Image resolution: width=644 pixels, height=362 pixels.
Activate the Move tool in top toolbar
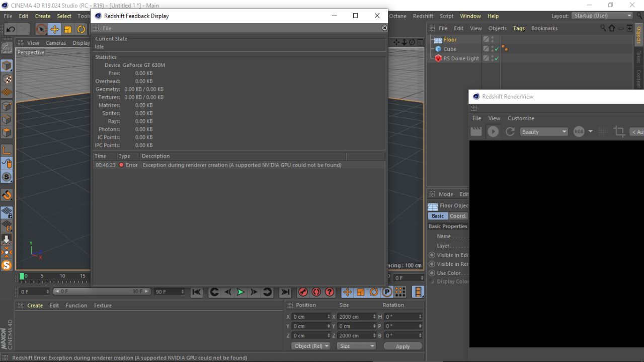(54, 29)
